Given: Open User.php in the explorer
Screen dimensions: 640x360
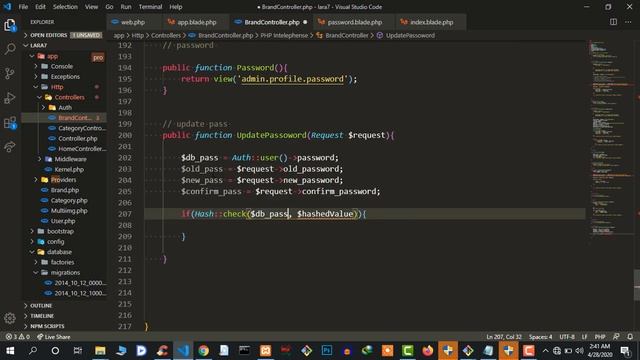Looking at the screenshot, I should pos(64,221).
